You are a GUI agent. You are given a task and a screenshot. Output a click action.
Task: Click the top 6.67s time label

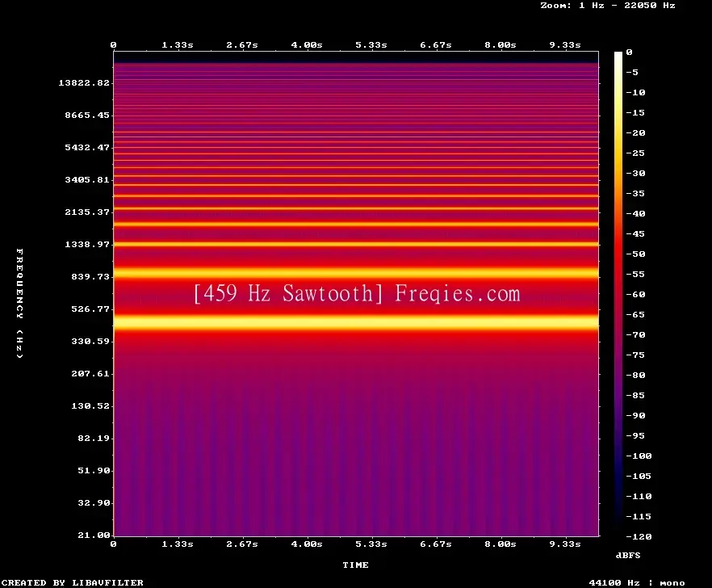click(x=435, y=45)
